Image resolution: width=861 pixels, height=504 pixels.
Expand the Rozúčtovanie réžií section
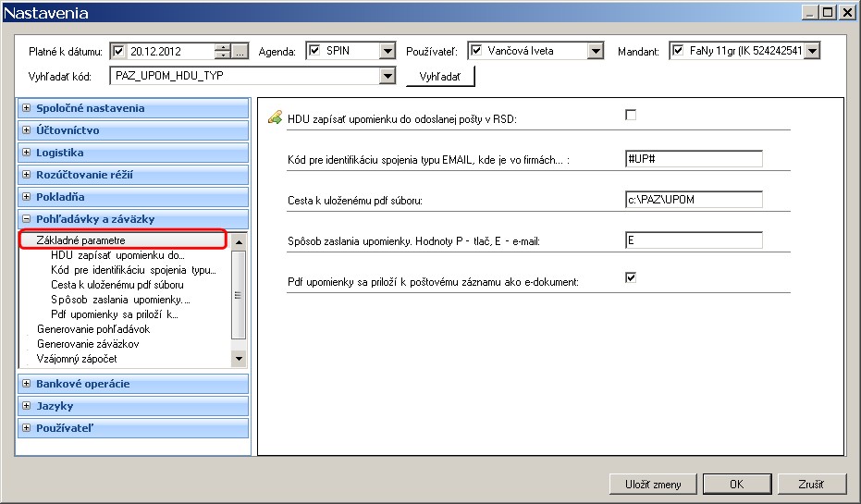point(26,175)
